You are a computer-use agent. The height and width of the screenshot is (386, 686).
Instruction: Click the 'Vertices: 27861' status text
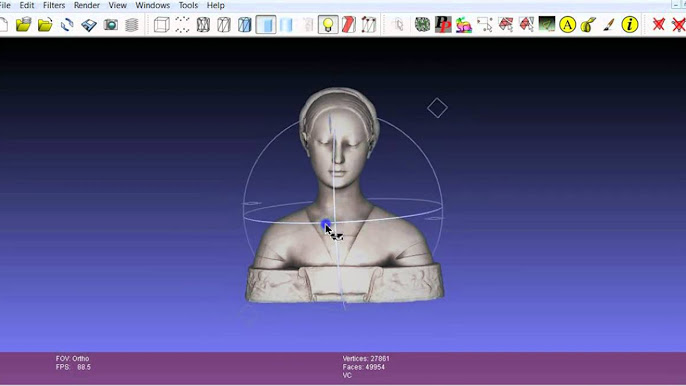tap(366, 358)
